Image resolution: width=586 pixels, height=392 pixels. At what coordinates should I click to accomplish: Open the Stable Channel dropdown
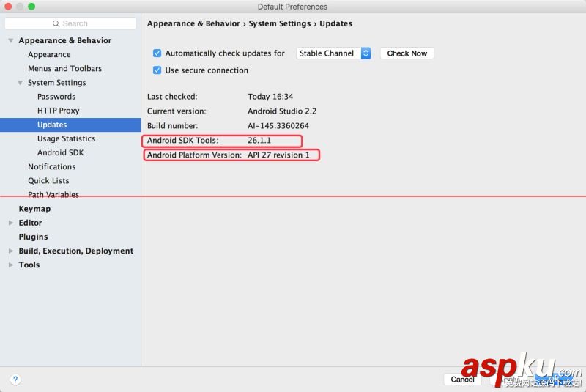coord(333,53)
